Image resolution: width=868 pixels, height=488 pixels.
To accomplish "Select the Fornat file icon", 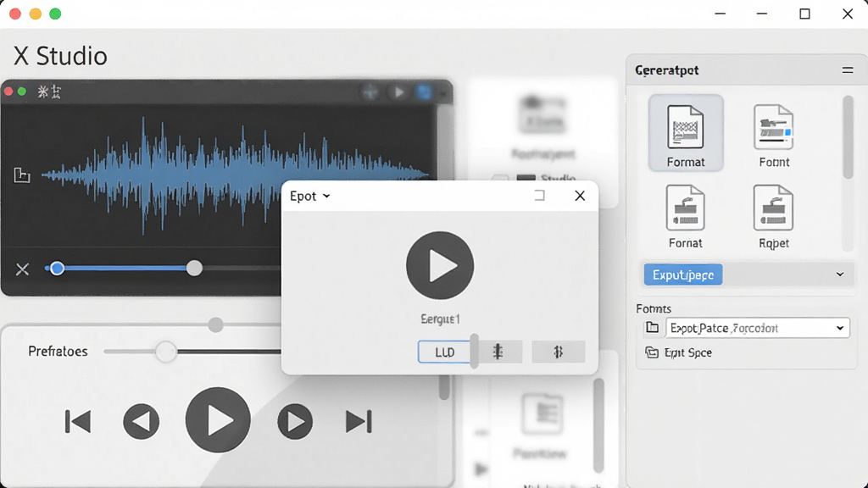I will tap(685, 216).
